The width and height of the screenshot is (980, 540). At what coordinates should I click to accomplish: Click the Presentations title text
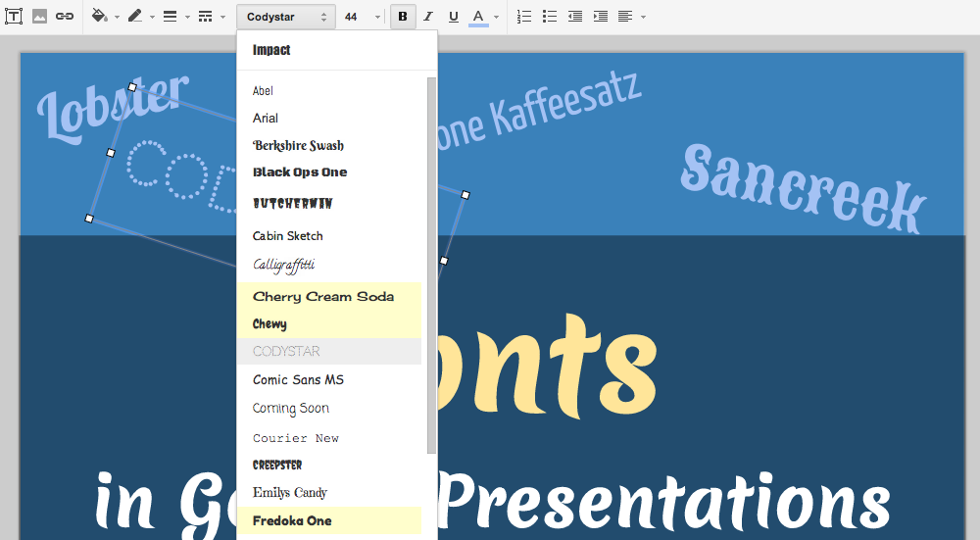[666, 502]
